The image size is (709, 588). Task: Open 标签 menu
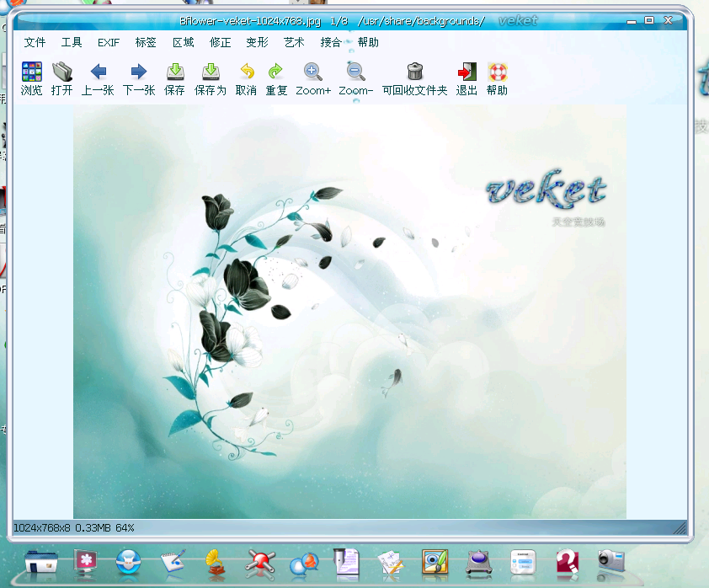click(x=146, y=42)
